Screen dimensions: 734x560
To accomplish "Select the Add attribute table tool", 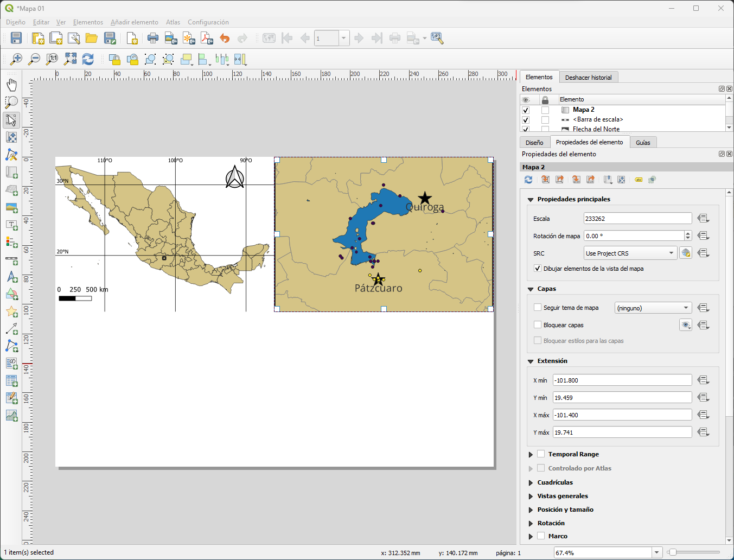I will point(11,380).
